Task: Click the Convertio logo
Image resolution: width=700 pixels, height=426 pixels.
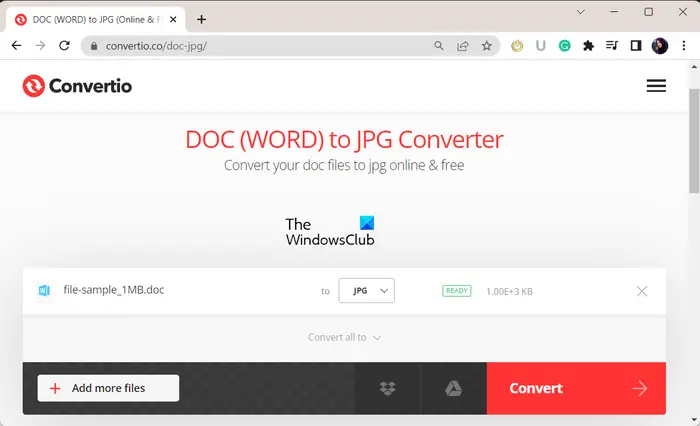Action: tap(77, 86)
